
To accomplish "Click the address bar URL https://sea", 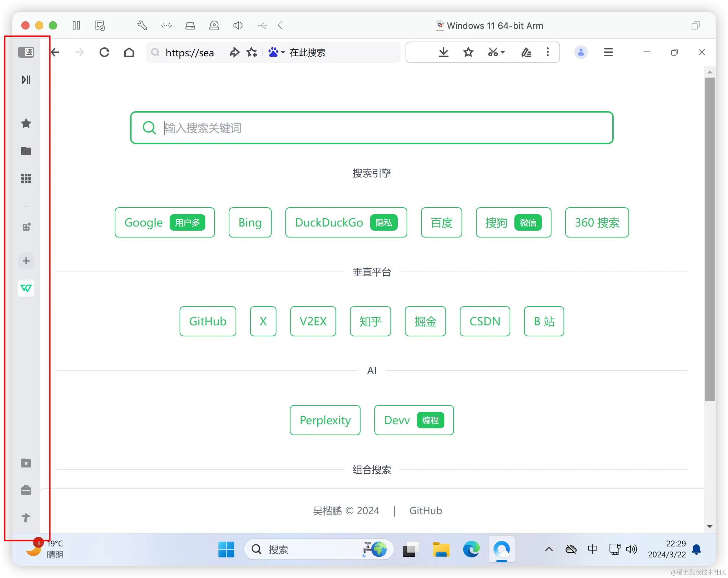I will (190, 53).
